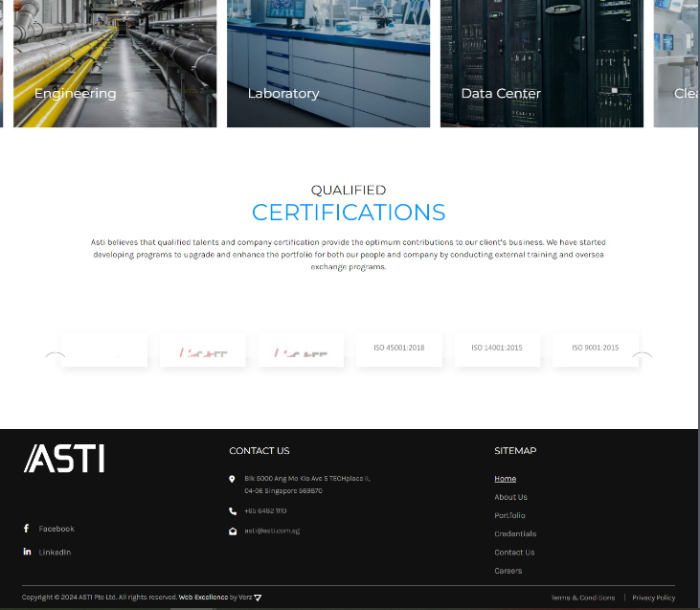Show previous certifications with left arrow
The image size is (700, 610).
tap(56, 354)
